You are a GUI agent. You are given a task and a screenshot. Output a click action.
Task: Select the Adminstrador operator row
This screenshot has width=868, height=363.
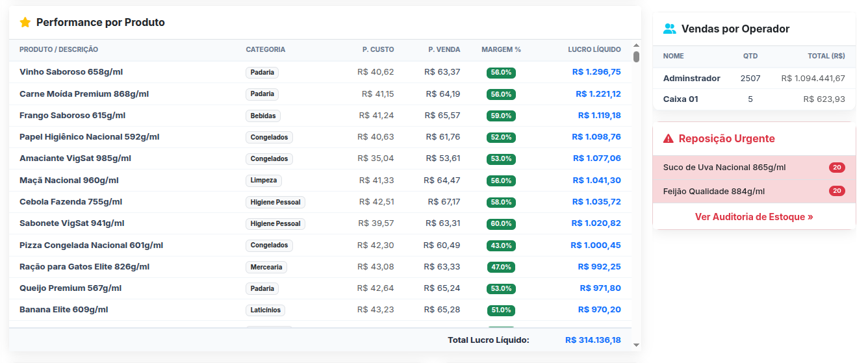[x=754, y=78]
